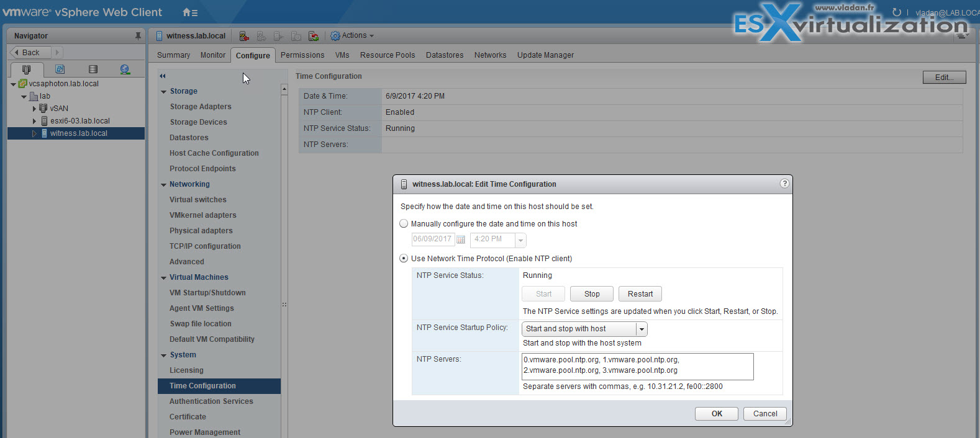The image size is (980, 438).
Task: Click Stop to halt NTP service
Action: (592, 294)
